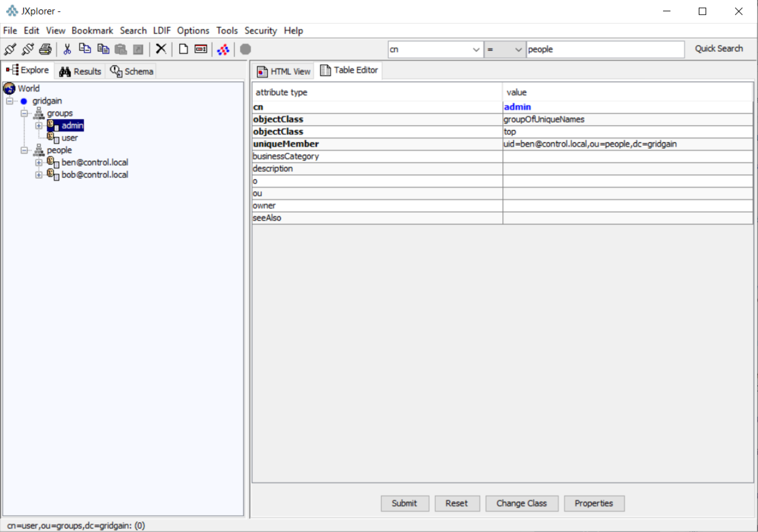
Task: Click the groups organizational unit icon
Action: pos(39,113)
